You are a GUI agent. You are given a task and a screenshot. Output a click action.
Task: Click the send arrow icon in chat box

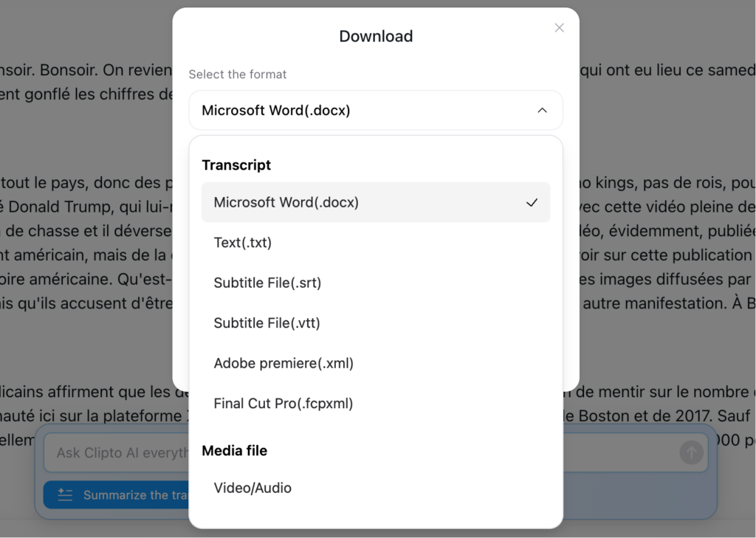point(691,452)
